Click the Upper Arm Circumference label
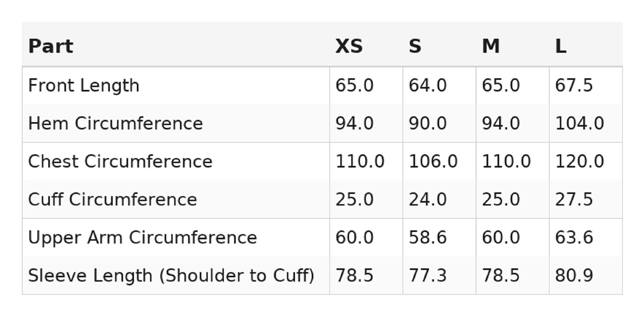644x316 pixels. [142, 237]
